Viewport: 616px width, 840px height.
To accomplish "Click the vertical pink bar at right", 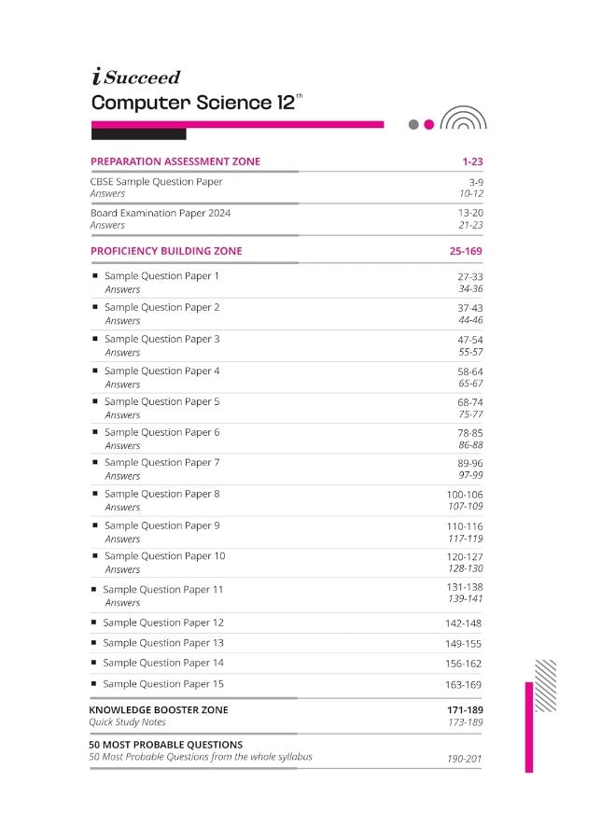I will 528,727.
